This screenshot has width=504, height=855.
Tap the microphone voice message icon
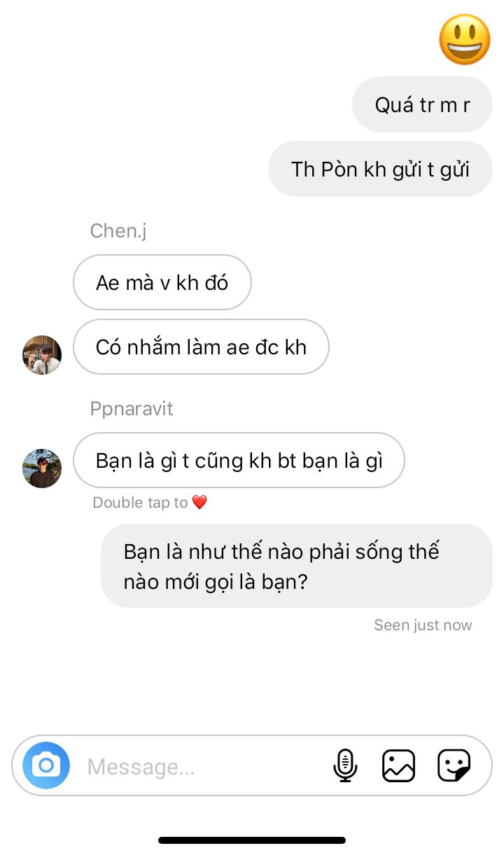point(345,765)
